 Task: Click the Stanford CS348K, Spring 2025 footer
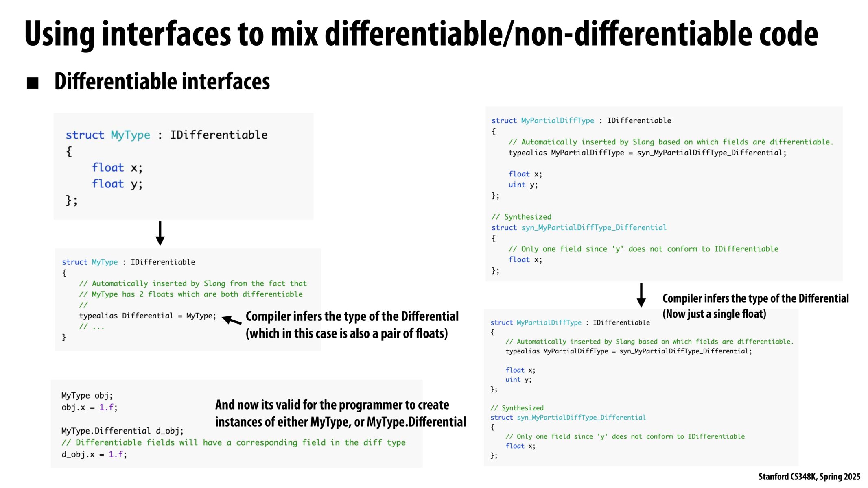[809, 477]
